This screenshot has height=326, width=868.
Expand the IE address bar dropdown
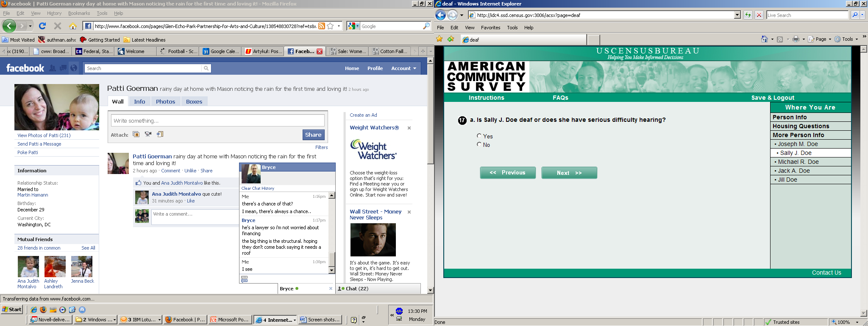tap(737, 15)
